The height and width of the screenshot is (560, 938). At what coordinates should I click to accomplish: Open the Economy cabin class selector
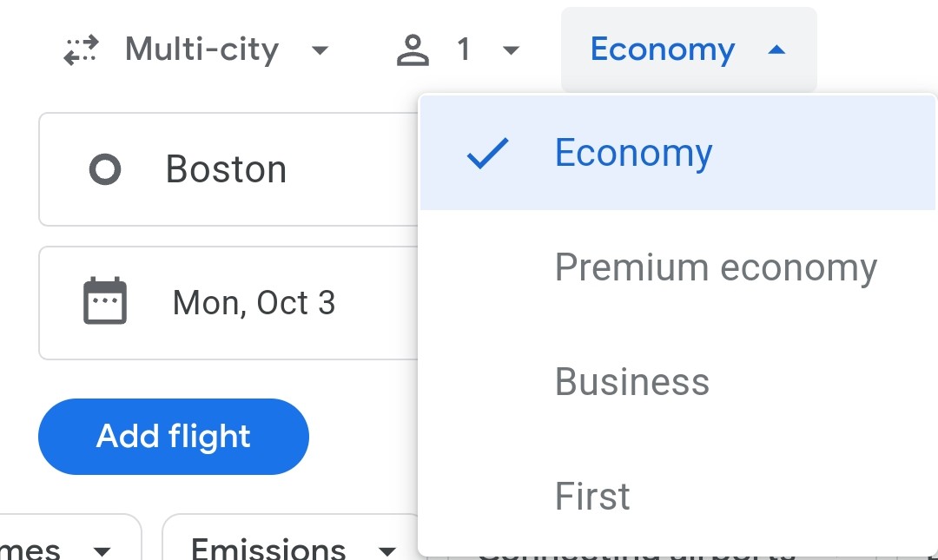pyautogui.click(x=689, y=49)
